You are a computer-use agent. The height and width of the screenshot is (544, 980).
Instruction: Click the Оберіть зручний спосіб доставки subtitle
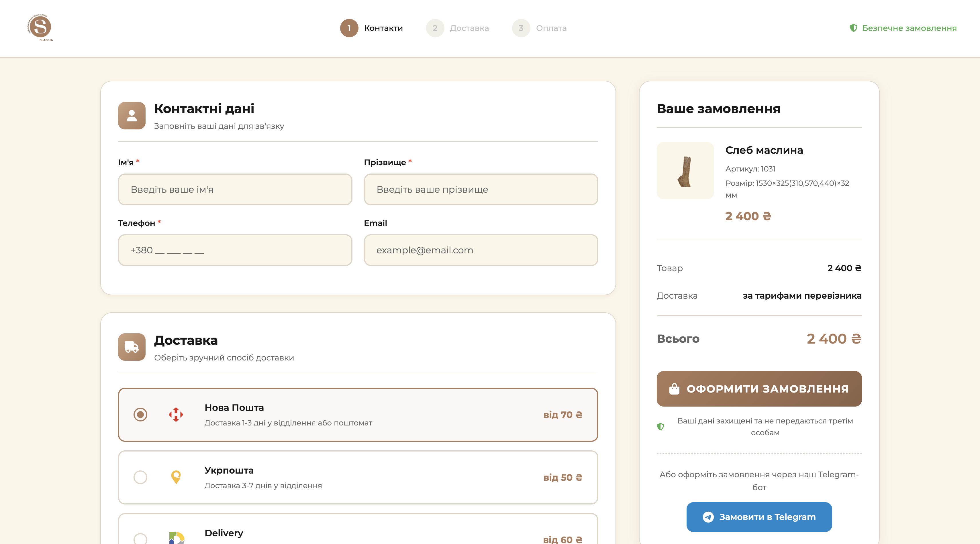click(224, 358)
